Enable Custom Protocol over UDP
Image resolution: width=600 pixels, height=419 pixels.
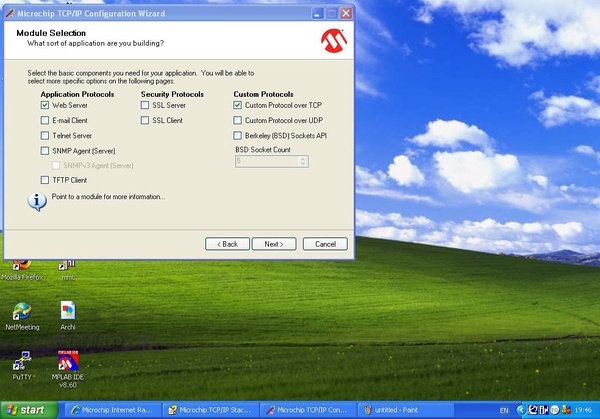point(237,121)
